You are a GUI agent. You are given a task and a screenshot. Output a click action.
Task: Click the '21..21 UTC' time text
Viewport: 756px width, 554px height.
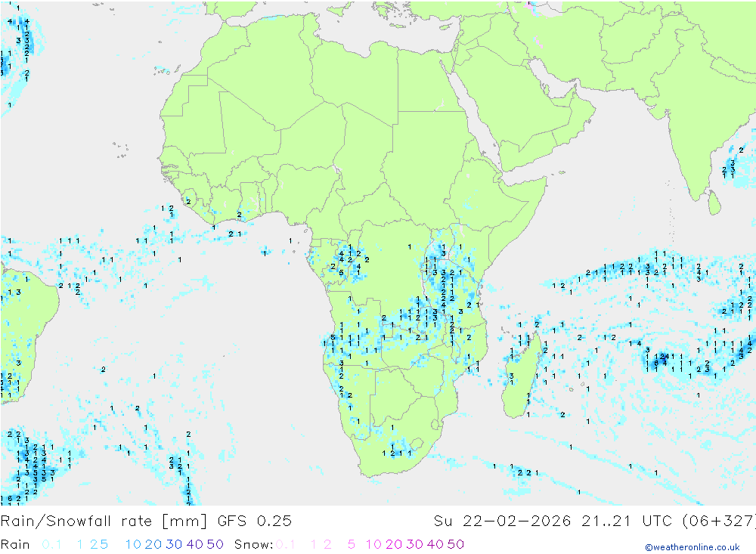(x=629, y=522)
